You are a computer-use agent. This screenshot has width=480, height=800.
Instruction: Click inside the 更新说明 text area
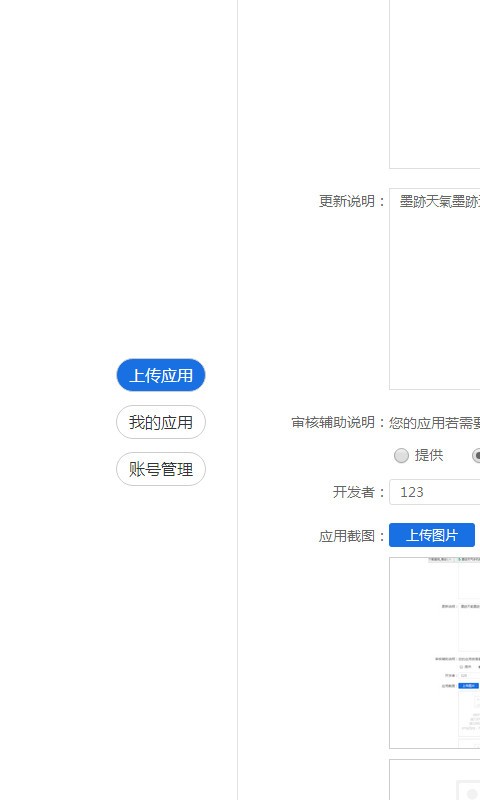pos(435,289)
